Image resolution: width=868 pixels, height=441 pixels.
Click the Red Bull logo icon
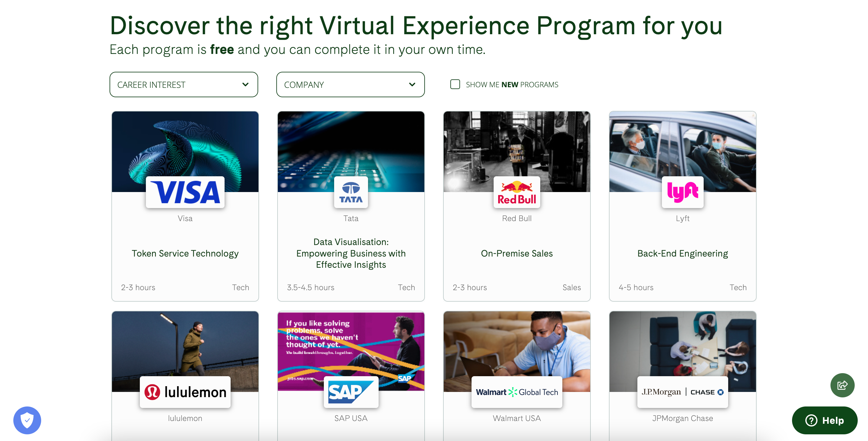517,192
